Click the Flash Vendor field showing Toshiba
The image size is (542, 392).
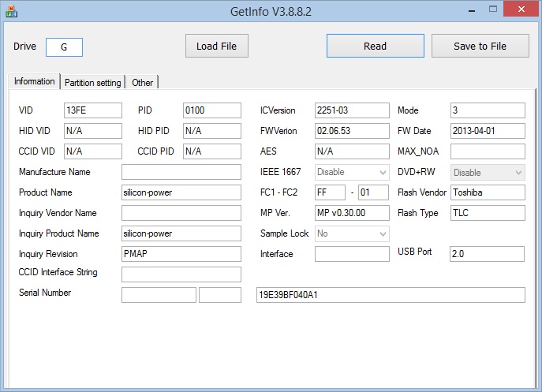[x=488, y=192]
